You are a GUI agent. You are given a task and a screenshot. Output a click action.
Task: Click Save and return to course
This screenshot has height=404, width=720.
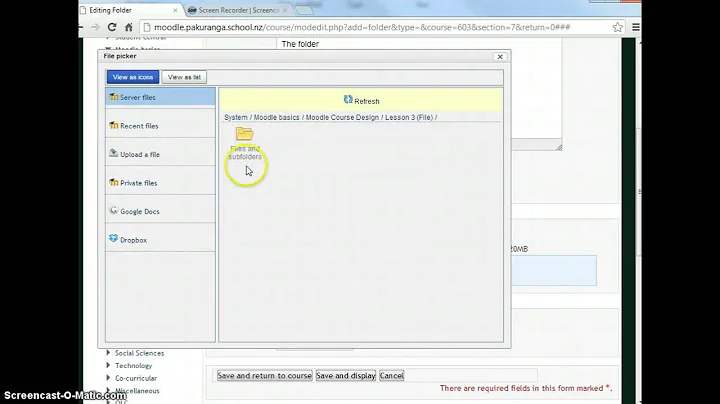264,376
